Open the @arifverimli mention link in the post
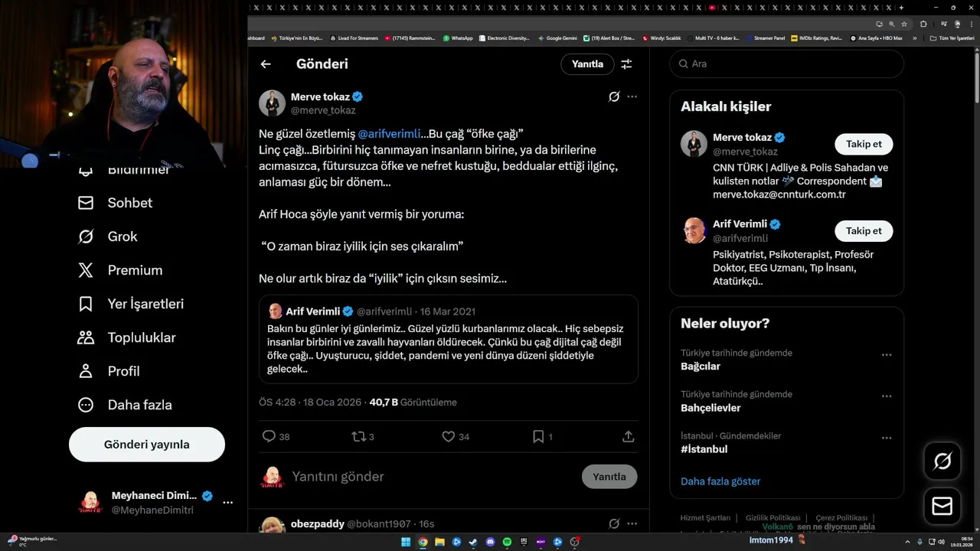The height and width of the screenshot is (551, 980). 389,134
